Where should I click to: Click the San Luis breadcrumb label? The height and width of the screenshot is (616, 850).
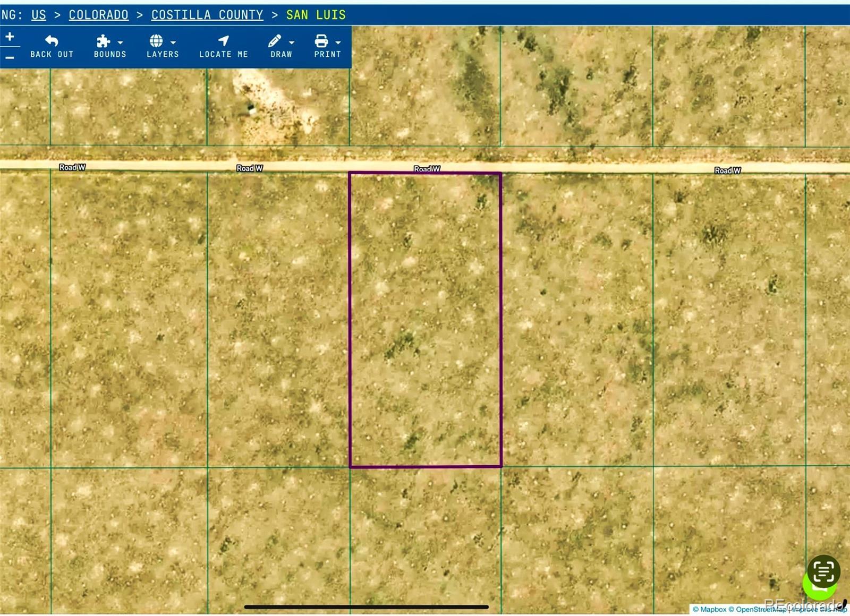point(316,15)
